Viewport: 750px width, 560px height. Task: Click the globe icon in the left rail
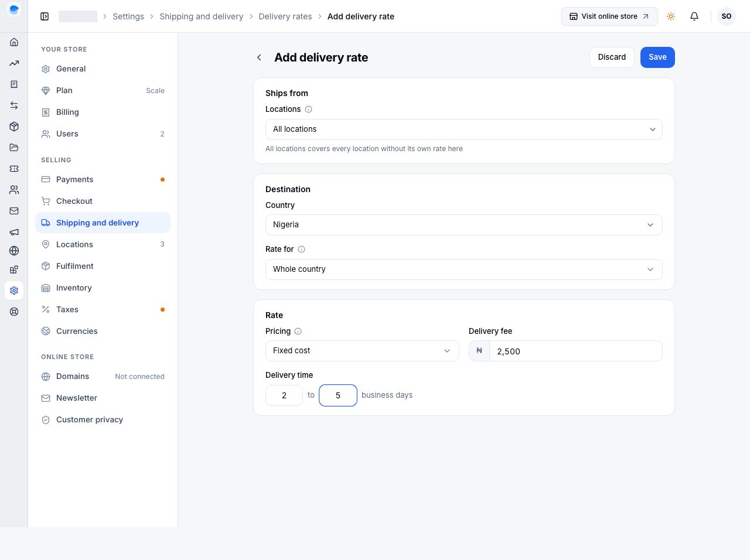14,251
